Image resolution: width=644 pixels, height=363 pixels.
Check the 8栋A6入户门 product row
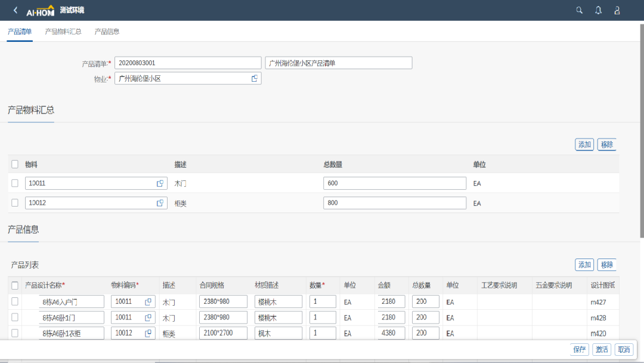pos(15,302)
